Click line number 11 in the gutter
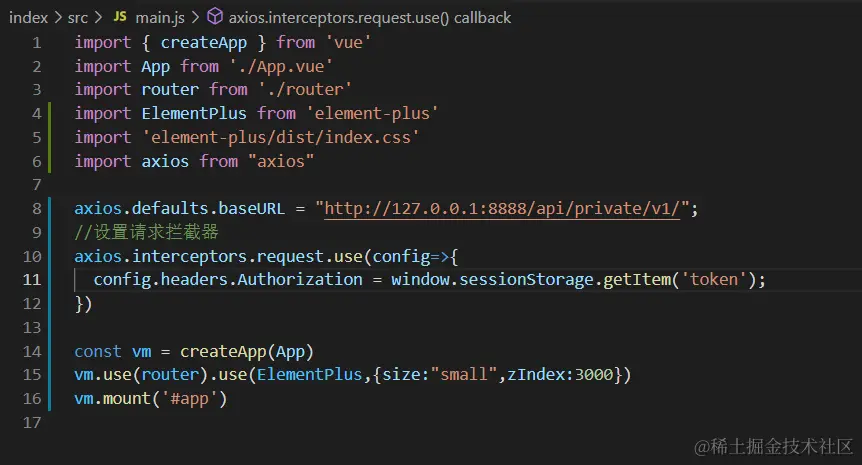 pyautogui.click(x=32, y=280)
